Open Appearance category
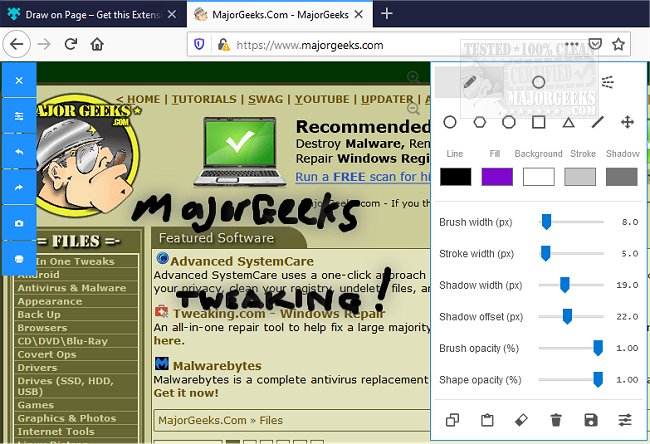This screenshot has width=650, height=444. [50, 301]
